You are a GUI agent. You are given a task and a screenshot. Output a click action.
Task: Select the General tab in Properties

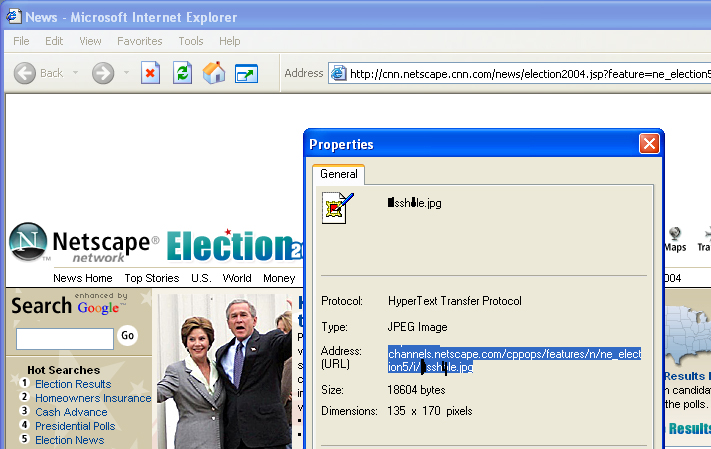click(338, 174)
